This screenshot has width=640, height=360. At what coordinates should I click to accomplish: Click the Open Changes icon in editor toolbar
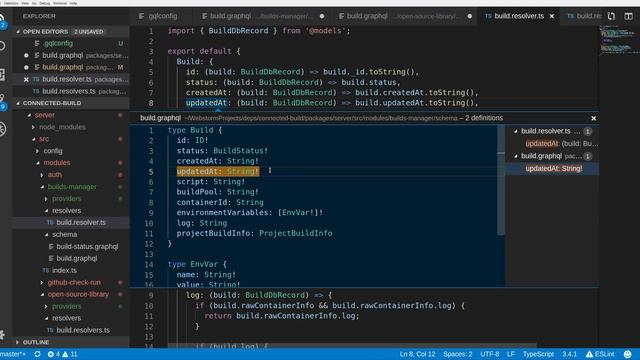tap(611, 16)
